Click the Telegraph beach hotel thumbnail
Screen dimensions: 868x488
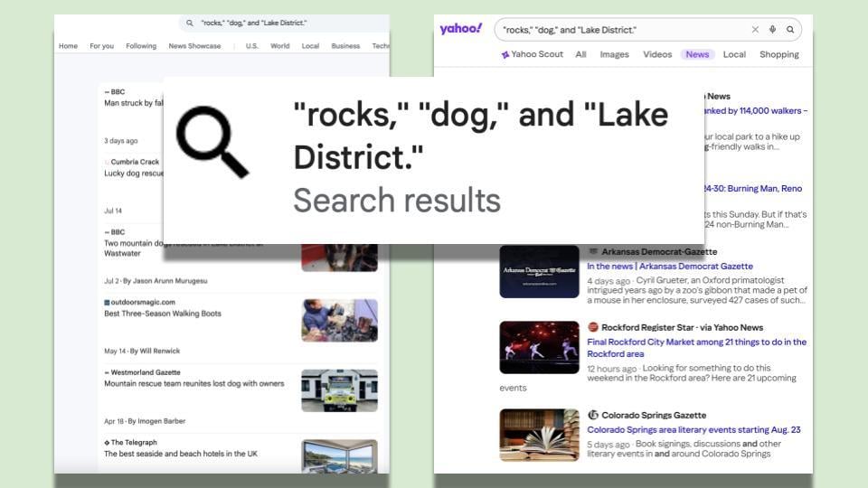339,455
